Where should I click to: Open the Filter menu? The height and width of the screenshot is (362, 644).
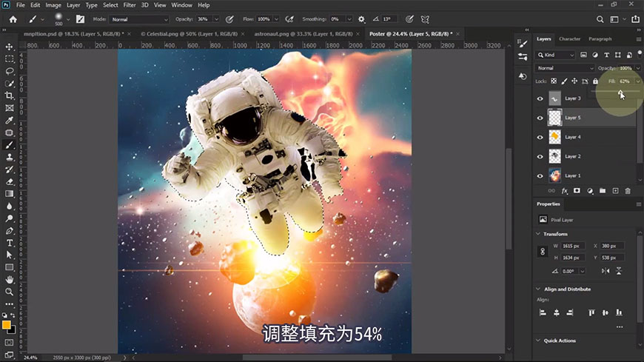point(130,5)
